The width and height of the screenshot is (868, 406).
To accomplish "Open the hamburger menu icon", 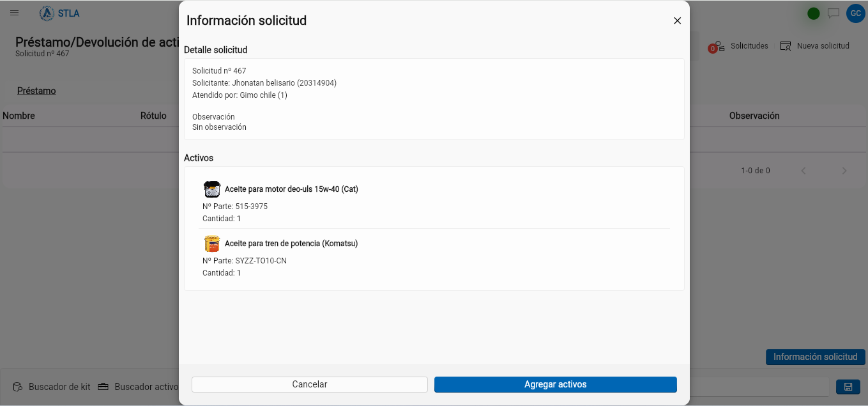I will [15, 13].
